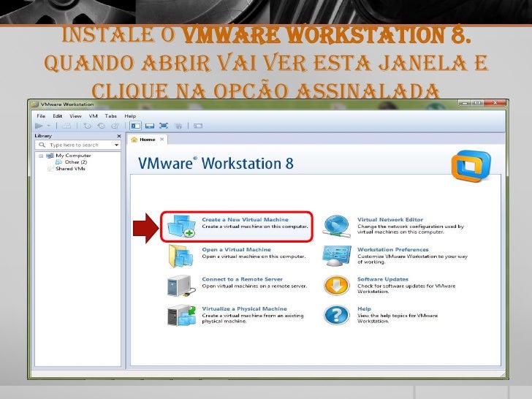The image size is (532, 399).
Task: Click Connect to a Remote Server link
Action: [x=243, y=279]
